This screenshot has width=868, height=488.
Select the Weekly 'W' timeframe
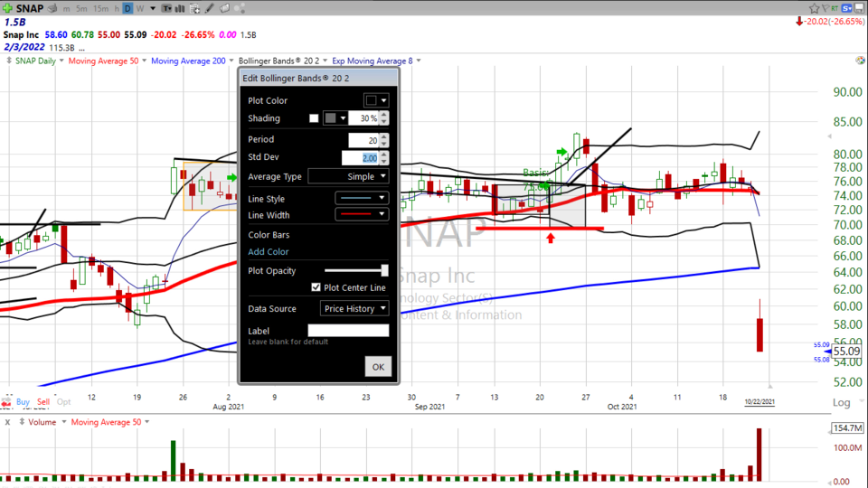click(x=140, y=8)
